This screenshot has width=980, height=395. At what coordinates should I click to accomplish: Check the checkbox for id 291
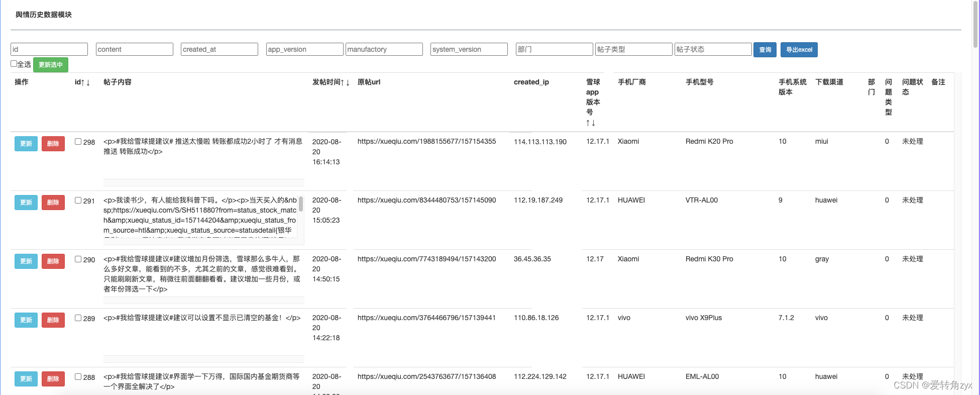click(78, 201)
